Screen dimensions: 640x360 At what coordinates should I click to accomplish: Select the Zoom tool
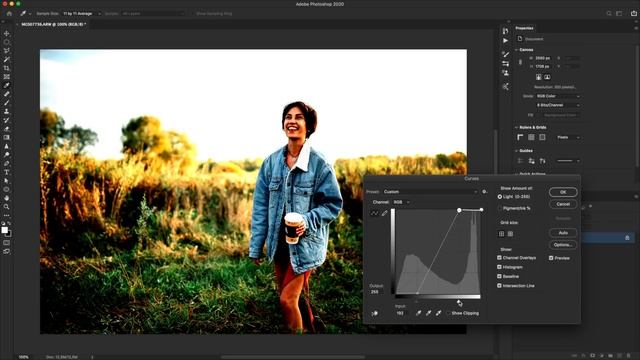7,207
